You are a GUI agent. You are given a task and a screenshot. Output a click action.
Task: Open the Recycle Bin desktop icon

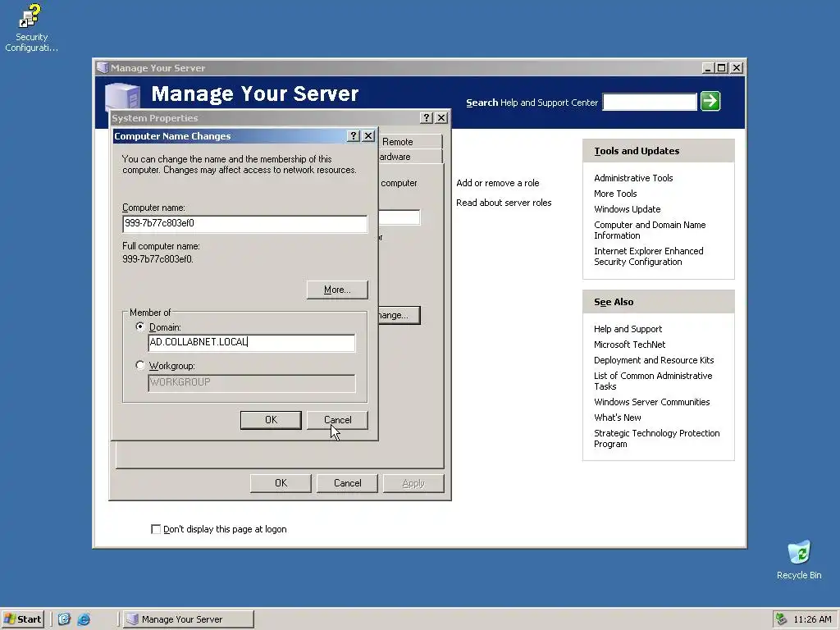[799, 560]
